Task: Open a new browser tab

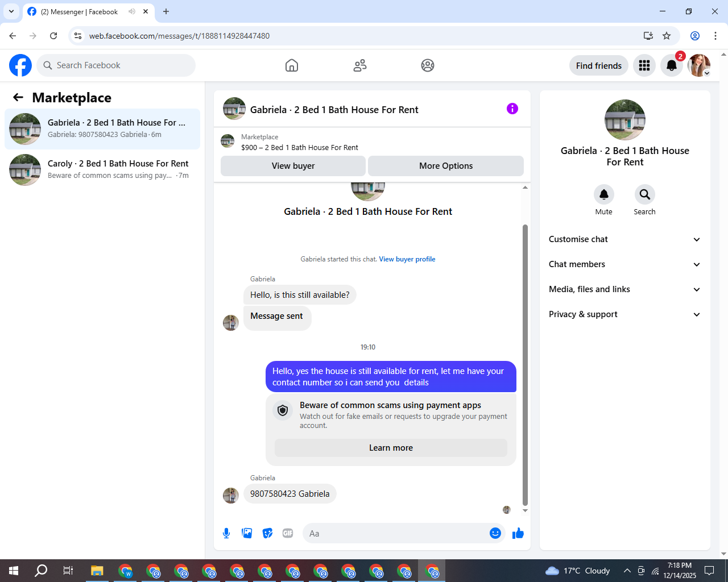Action: click(x=166, y=11)
